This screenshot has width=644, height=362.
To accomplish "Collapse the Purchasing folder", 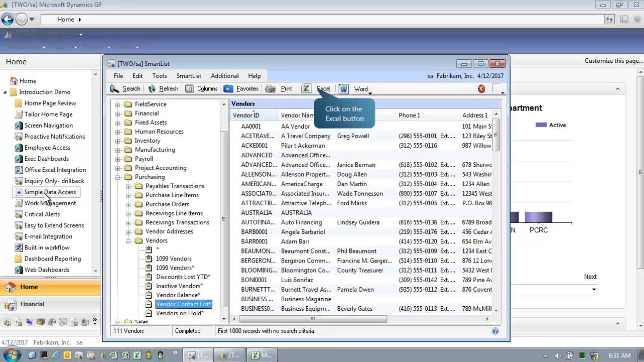I will (118, 177).
